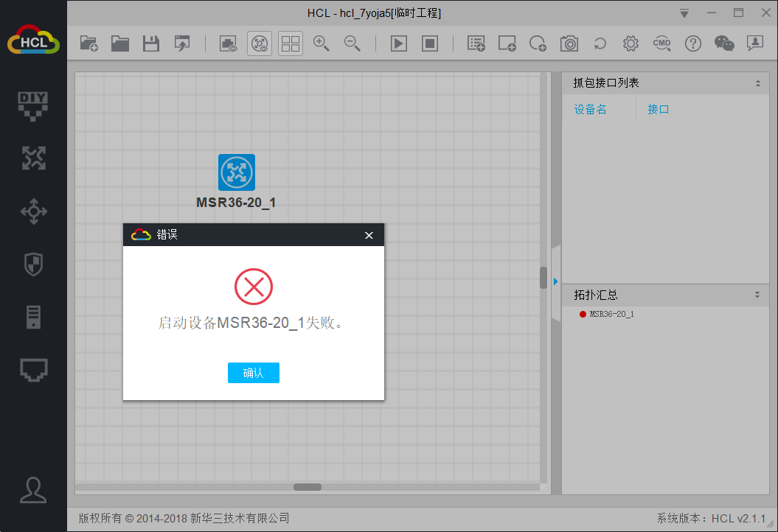The height and width of the screenshot is (532, 778).
Task: Click the canvas vertical scrollbar thumb
Action: 543,277
